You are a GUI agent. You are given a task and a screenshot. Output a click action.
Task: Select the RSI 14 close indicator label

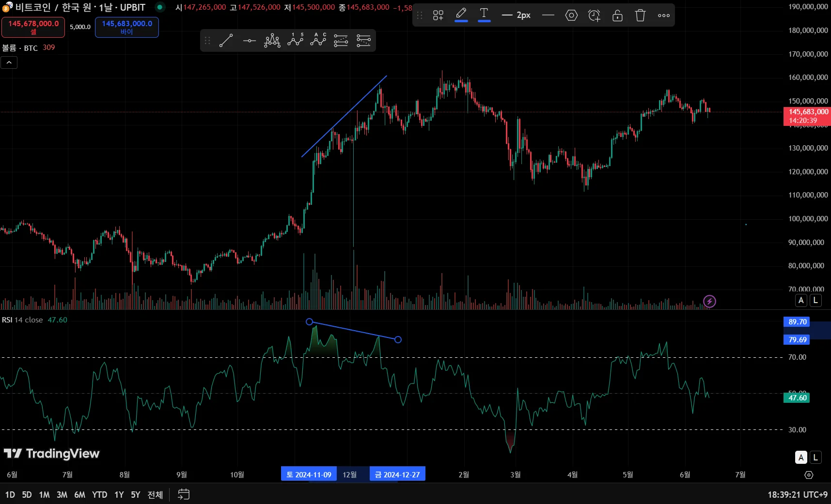22,320
